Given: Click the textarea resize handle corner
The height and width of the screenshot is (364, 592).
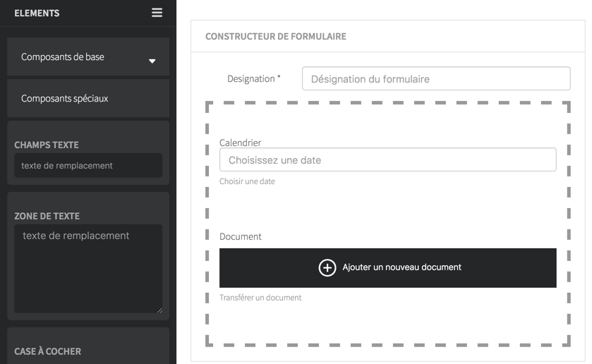Looking at the screenshot, I should [x=159, y=310].
